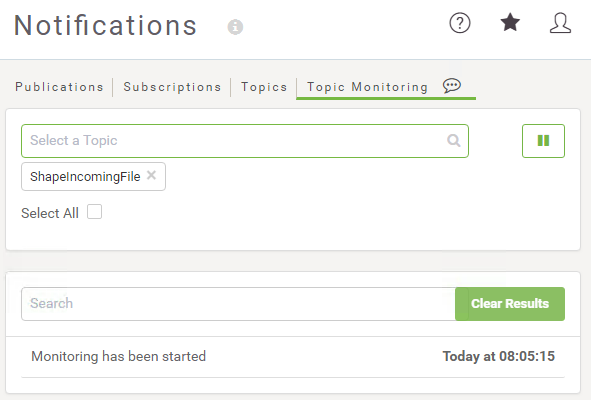Open the help question mark icon
Screen dimensions: 591x400
(x=459, y=23)
